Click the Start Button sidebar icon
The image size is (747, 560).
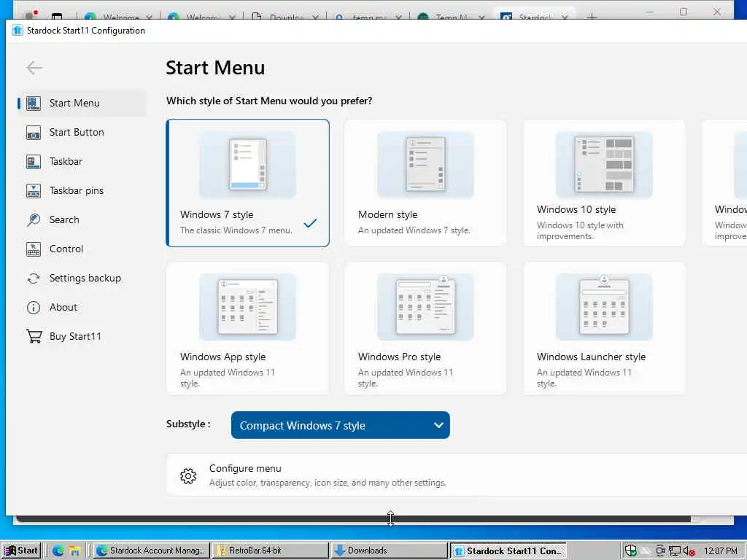click(x=34, y=133)
